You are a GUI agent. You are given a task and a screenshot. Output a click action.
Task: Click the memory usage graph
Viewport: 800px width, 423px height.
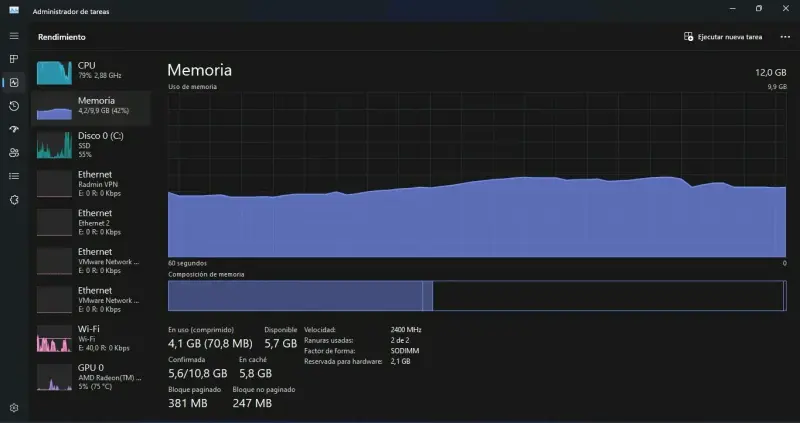pos(477,175)
